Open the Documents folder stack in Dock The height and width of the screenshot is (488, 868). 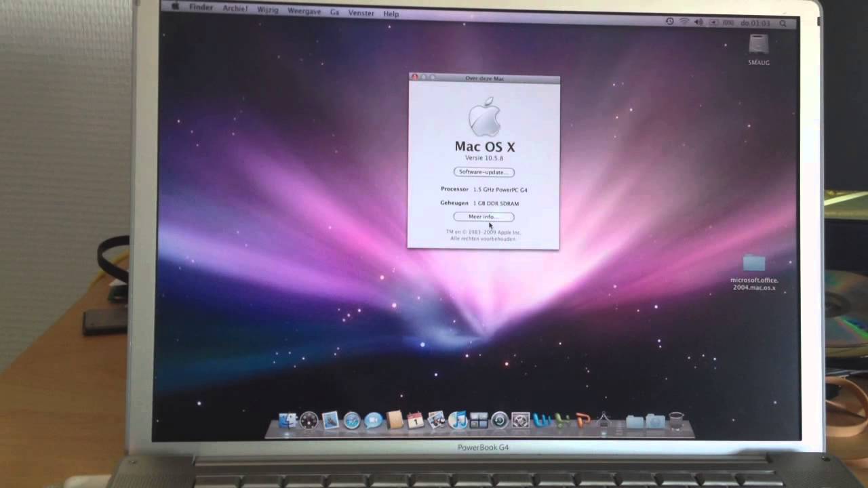[634, 422]
